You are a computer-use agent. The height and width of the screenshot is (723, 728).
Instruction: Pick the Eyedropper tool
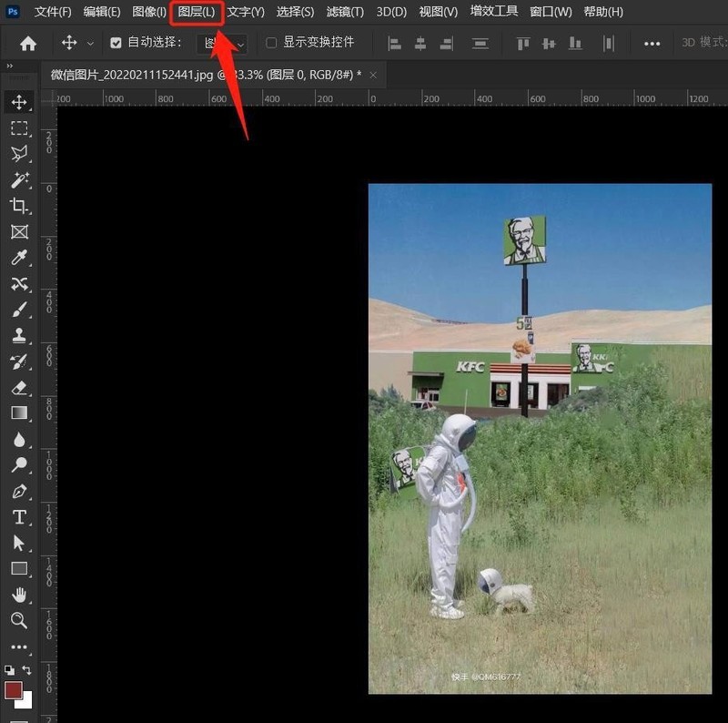click(x=19, y=258)
